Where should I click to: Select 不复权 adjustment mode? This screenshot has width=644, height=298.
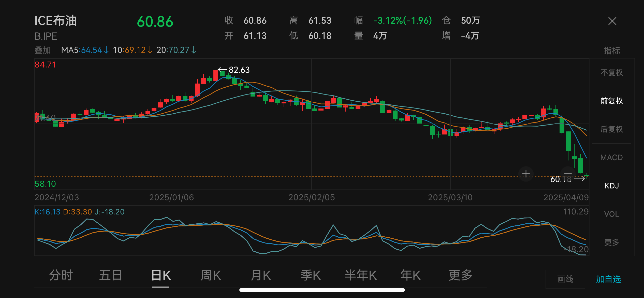coord(612,73)
